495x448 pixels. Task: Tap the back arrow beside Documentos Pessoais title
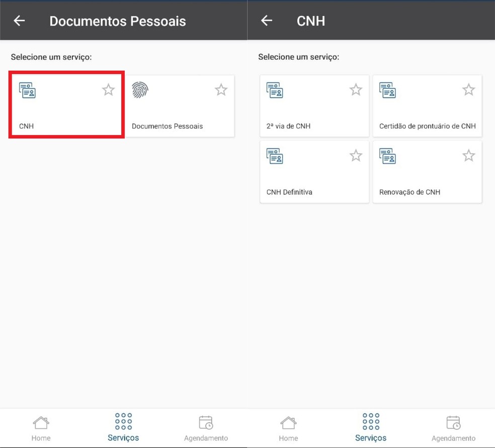point(19,21)
